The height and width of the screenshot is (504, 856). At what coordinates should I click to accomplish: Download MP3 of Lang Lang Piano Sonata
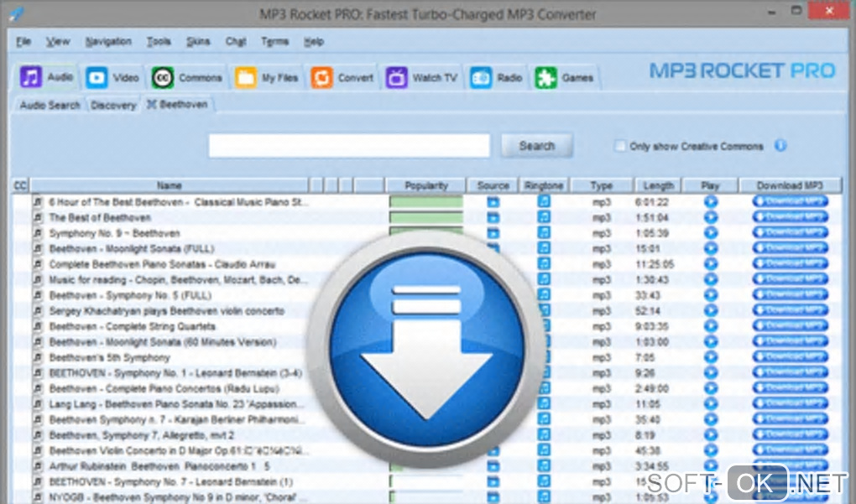click(790, 403)
